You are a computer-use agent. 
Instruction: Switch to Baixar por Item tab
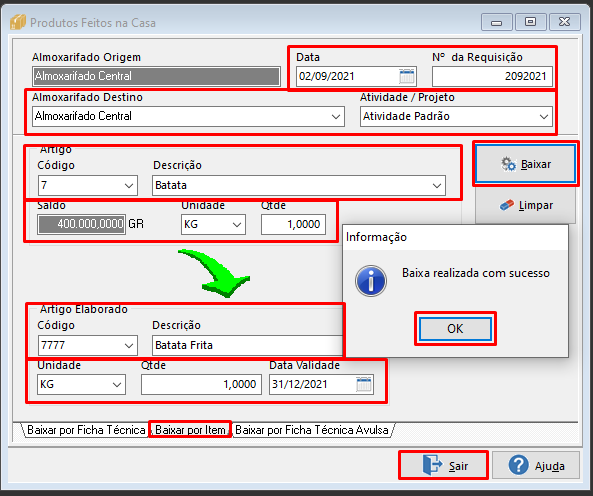(x=190, y=430)
